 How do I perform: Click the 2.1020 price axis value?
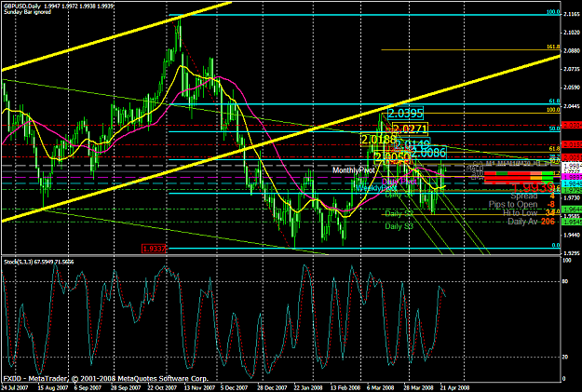click(x=572, y=33)
